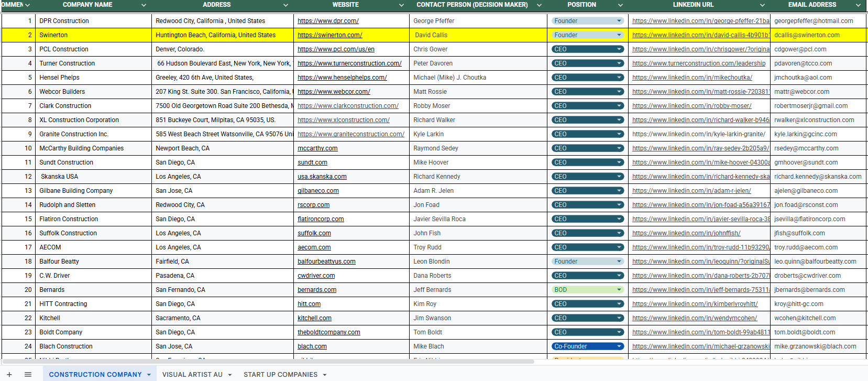868x381 pixels.
Task: Select the 'georgepfeffer@hotmail.com' email cell
Action: (x=819, y=21)
